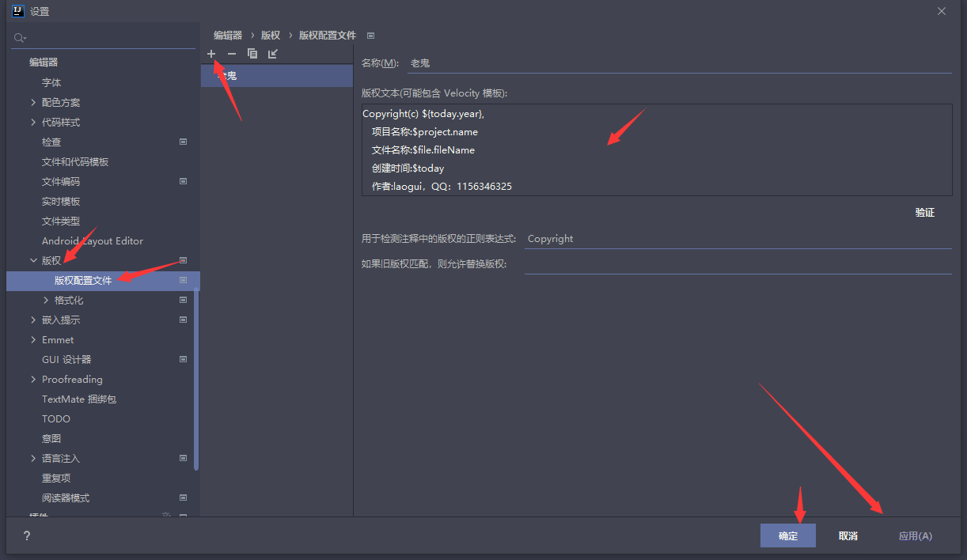Expand the 格式化 tree node

46,300
